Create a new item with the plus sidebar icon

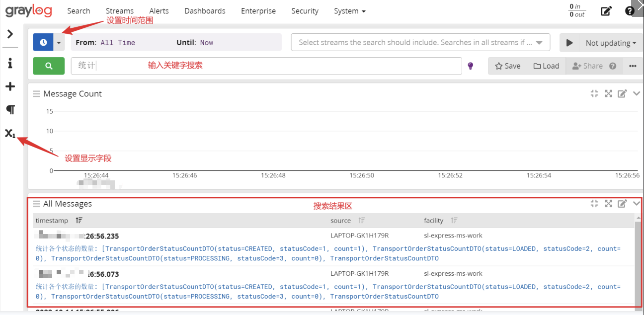pos(10,86)
